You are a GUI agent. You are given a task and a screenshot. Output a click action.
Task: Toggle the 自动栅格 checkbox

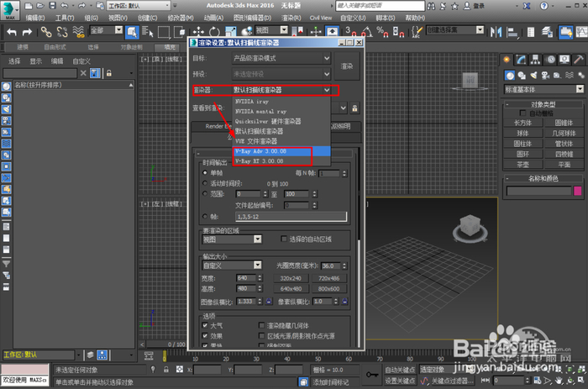pyautogui.click(x=522, y=113)
